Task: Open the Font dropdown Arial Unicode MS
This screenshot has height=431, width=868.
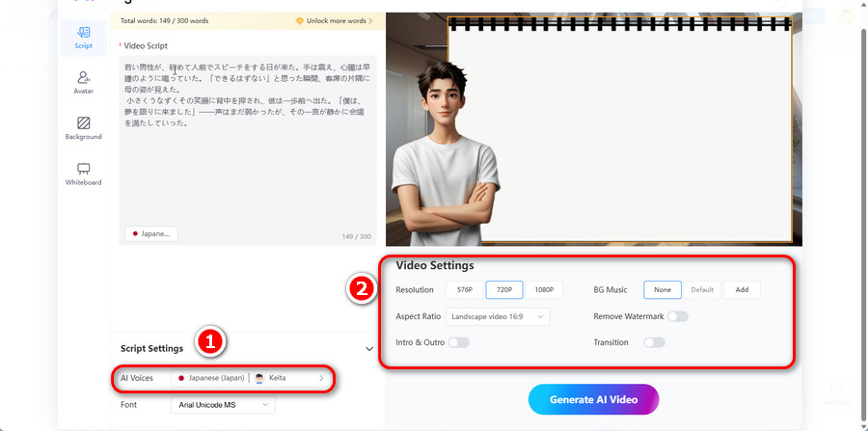Action: tap(223, 406)
